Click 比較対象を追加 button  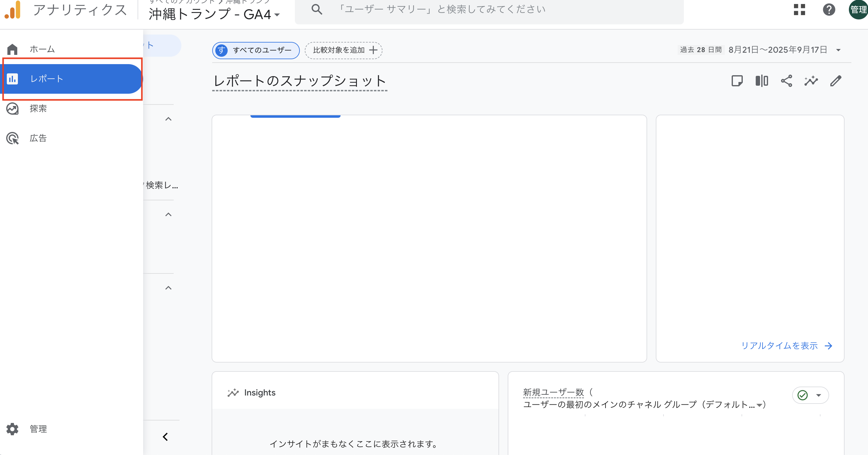point(343,50)
